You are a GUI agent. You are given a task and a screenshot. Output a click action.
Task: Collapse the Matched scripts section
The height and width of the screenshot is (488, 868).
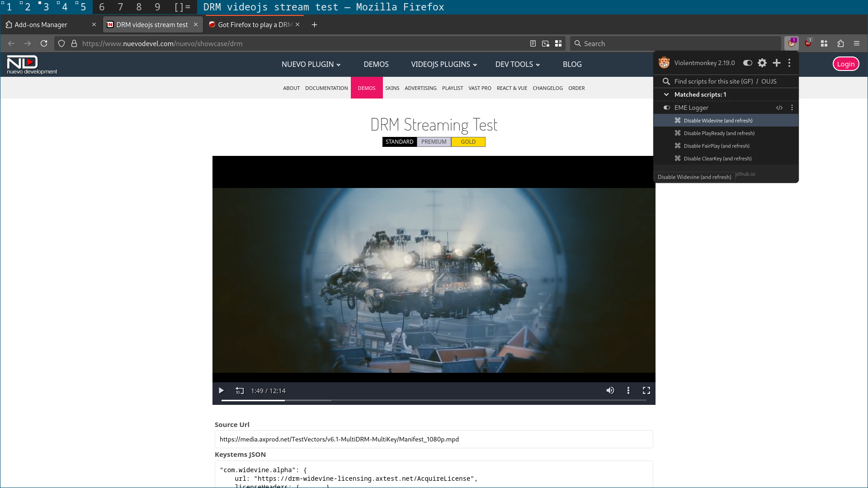click(x=666, y=94)
